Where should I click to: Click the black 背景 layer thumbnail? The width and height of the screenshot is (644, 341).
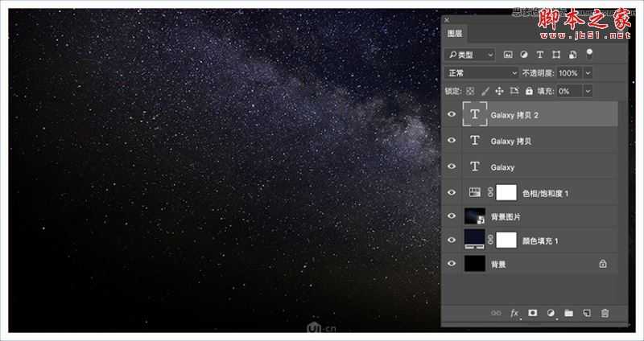pyautogui.click(x=474, y=264)
